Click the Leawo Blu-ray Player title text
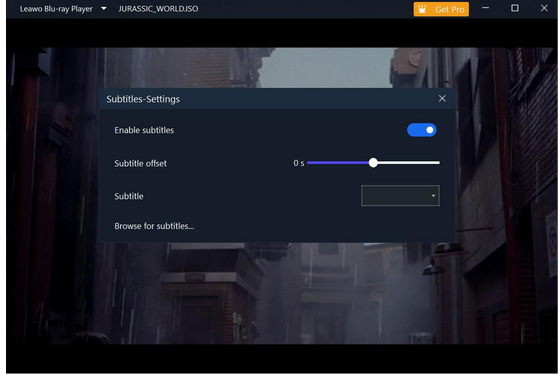Screen dimensions: 560x378 [56, 9]
